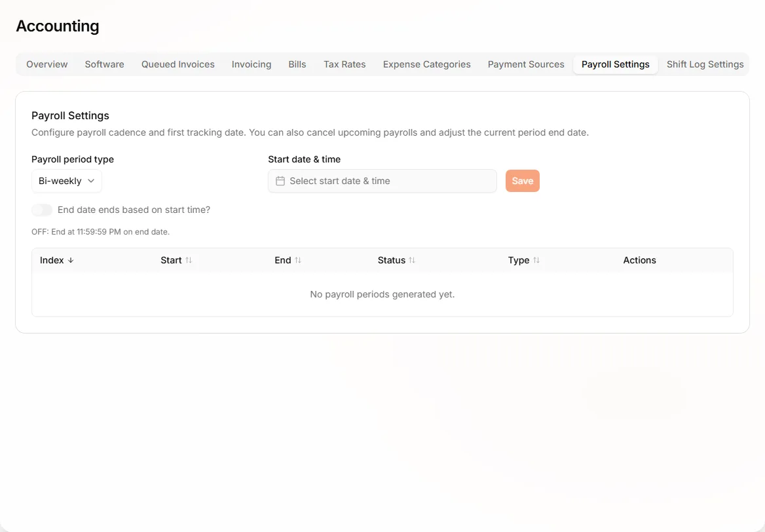Sort table by Start column
This screenshot has height=532, width=765.
[x=176, y=260]
